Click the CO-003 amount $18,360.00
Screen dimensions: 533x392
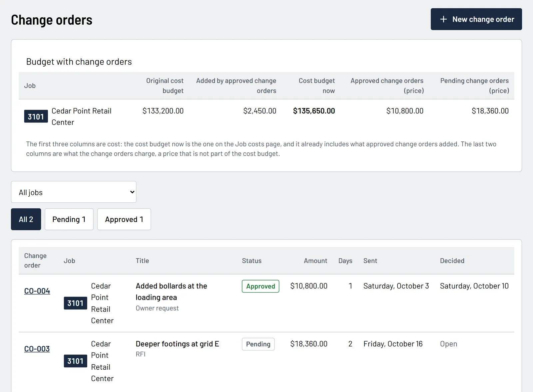309,344
